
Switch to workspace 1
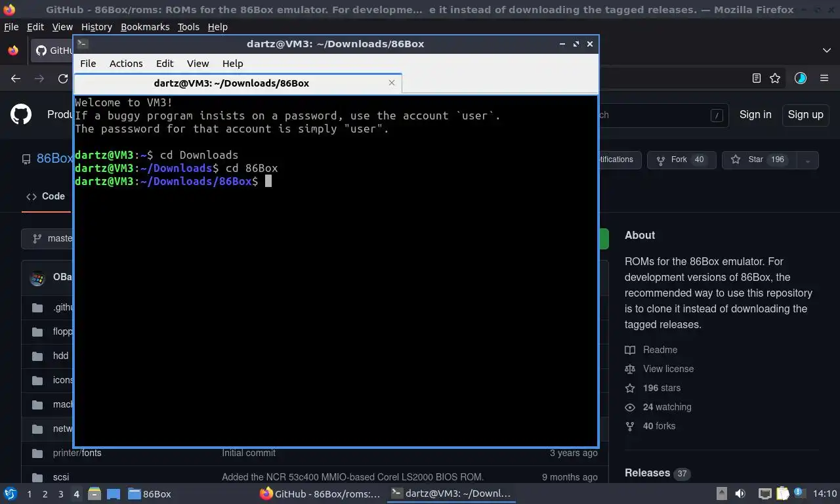point(29,494)
